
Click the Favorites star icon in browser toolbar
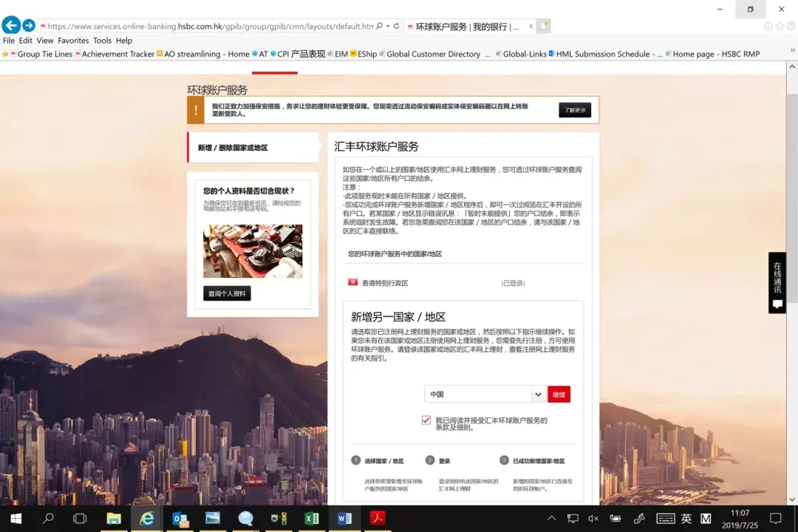point(780,25)
